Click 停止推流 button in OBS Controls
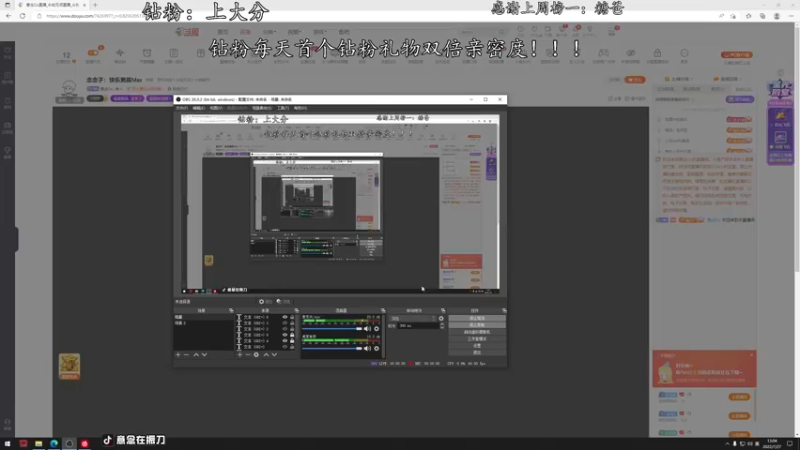 477,318
